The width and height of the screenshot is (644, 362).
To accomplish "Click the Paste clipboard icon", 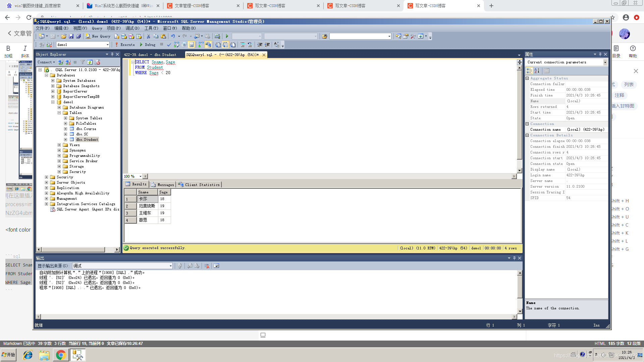I will pos(163,36).
